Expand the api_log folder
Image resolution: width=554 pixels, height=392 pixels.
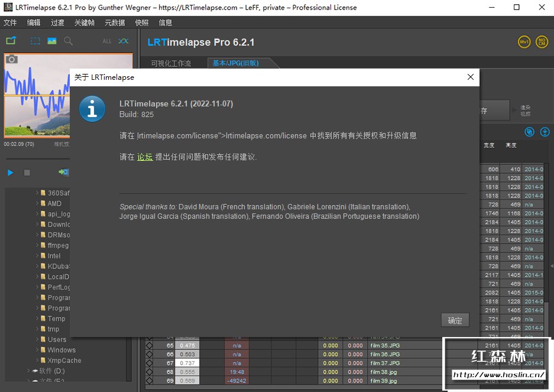pyautogui.click(x=37, y=213)
